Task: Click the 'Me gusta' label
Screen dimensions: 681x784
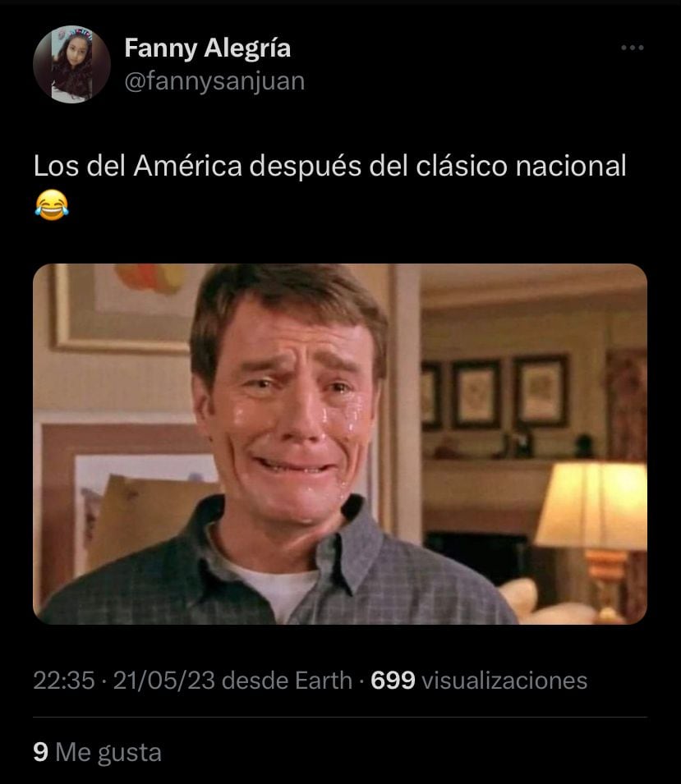Action: point(108,752)
